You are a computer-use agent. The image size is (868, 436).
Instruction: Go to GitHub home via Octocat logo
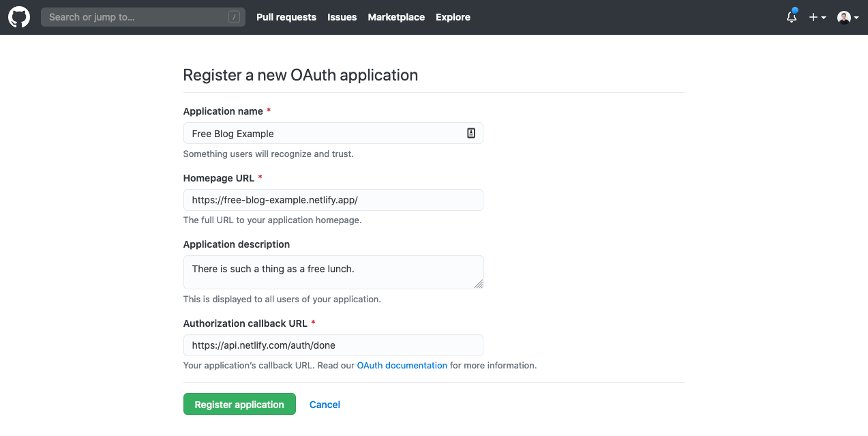pos(19,17)
